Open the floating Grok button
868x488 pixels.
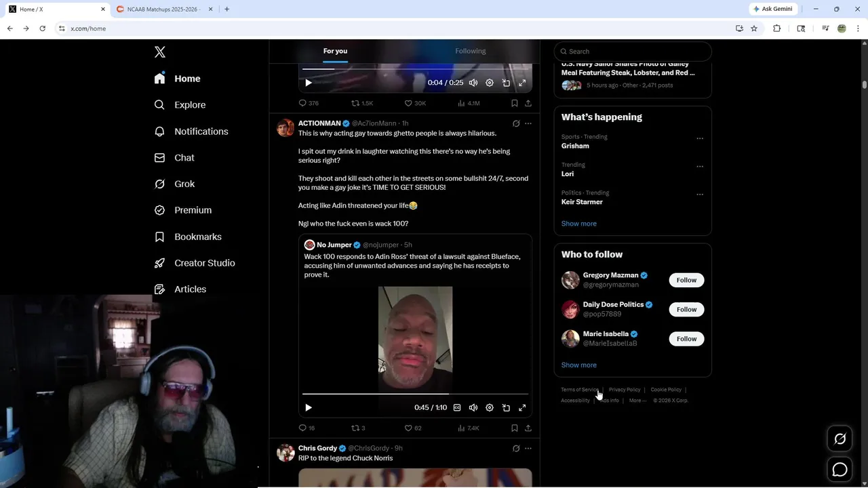coord(840,439)
